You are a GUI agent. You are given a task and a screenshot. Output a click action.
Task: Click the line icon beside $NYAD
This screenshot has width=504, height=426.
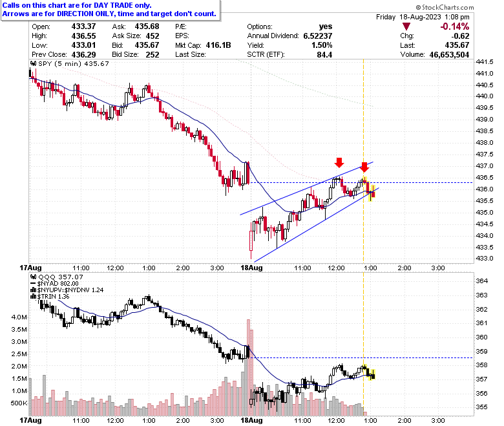(x=33, y=284)
